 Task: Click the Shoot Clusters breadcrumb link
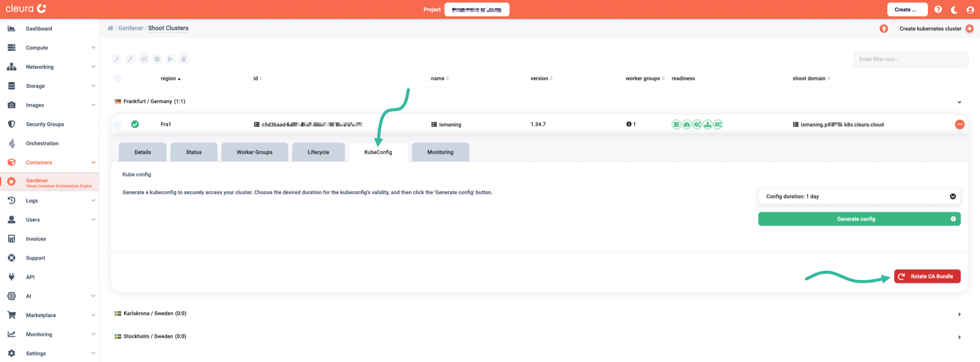point(168,28)
